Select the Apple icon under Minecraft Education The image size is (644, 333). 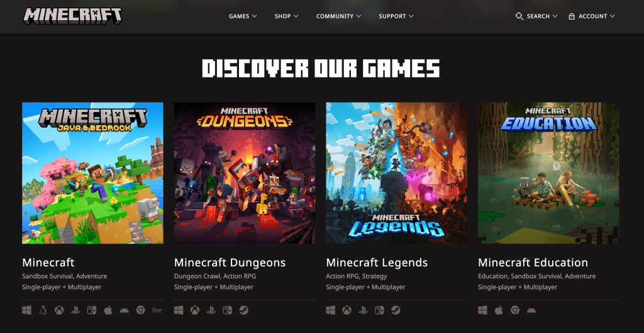499,310
